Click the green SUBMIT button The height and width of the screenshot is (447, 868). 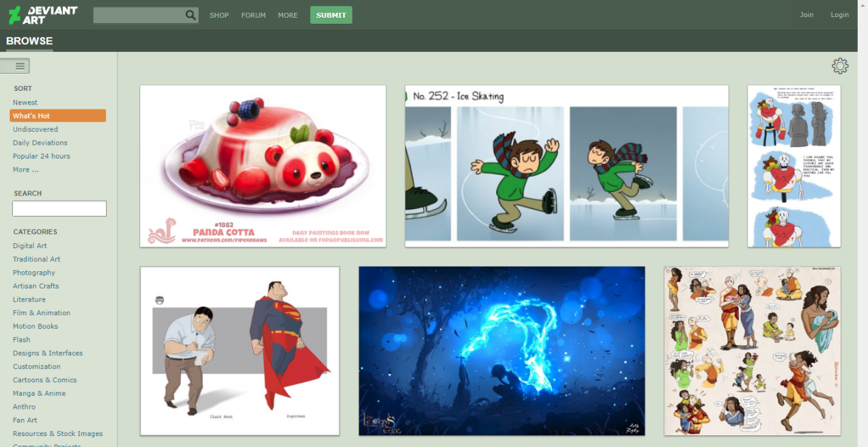click(x=331, y=15)
